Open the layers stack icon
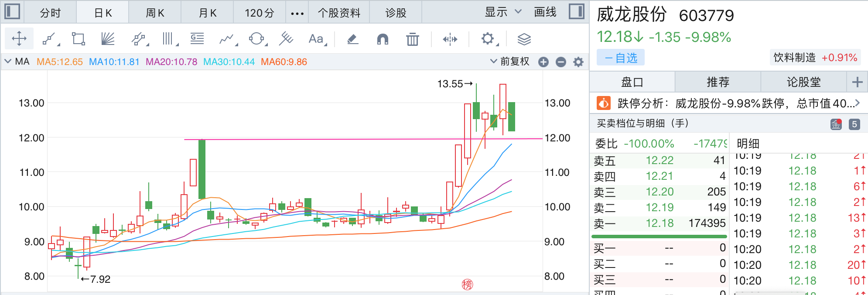868x295 pixels. coord(524,39)
